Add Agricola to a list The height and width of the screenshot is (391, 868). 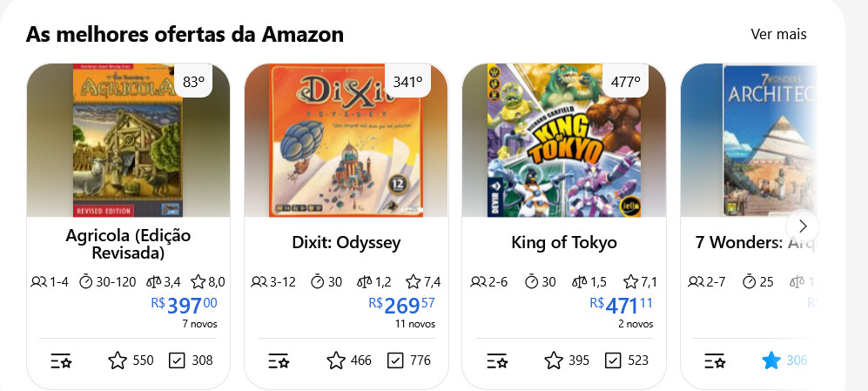[61, 361]
